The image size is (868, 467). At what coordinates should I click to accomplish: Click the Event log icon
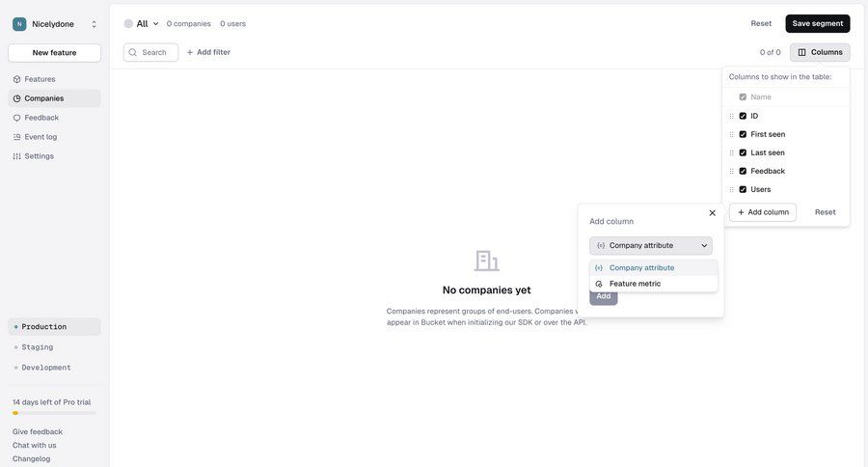coord(16,137)
